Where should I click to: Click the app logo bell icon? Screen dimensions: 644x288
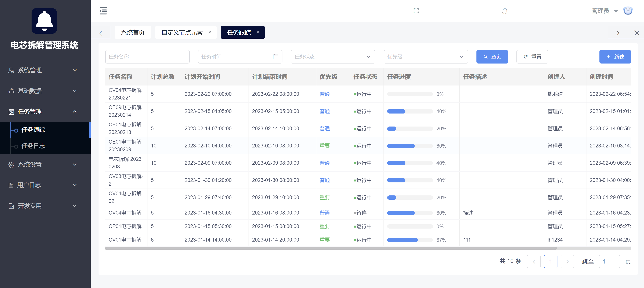click(x=44, y=21)
